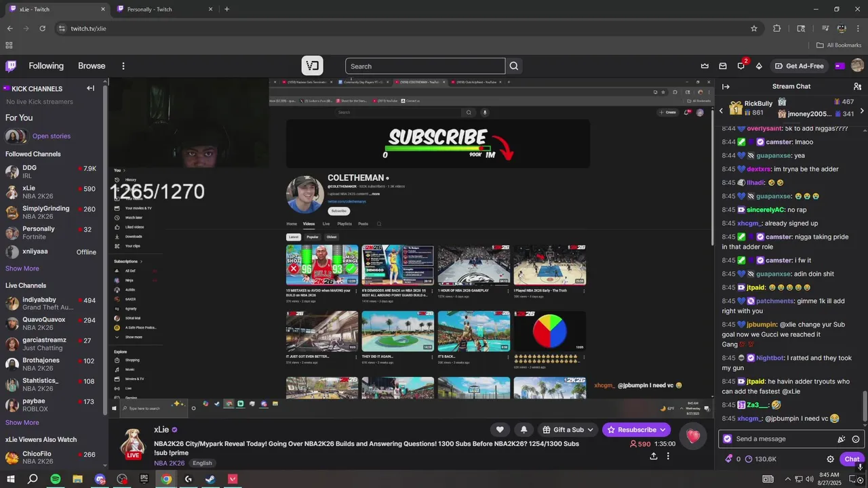
Task: Open the Twitch inbox envelope icon
Action: [x=723, y=66]
